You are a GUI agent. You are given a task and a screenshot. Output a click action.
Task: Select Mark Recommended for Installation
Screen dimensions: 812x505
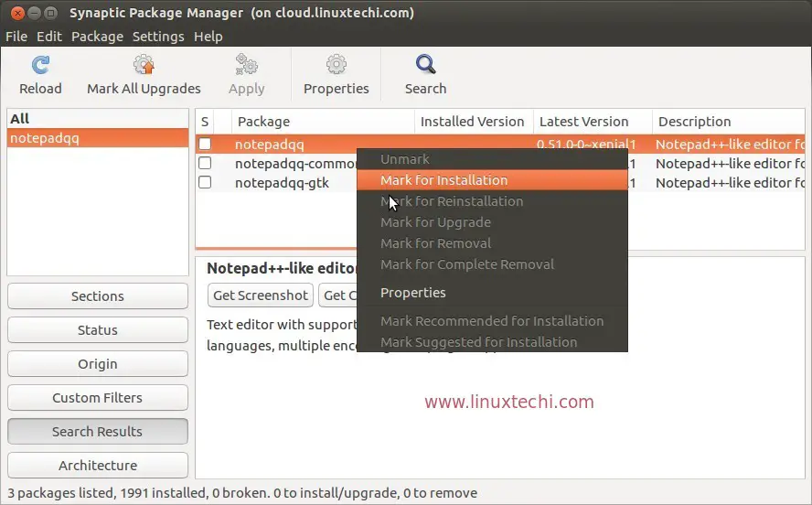tap(492, 320)
